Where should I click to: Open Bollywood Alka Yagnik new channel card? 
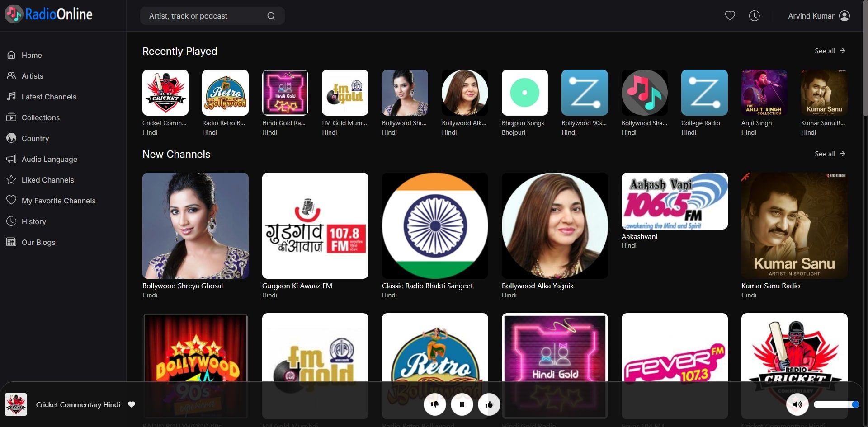point(555,225)
